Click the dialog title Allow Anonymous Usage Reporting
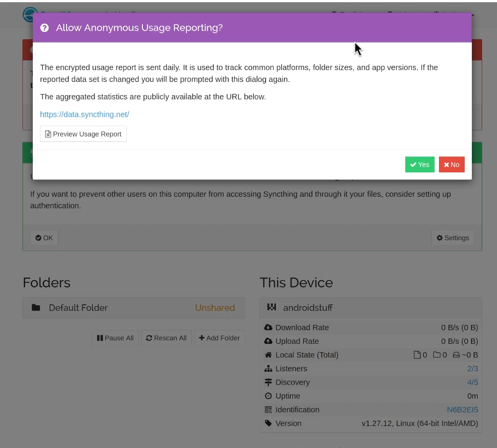 (x=139, y=28)
